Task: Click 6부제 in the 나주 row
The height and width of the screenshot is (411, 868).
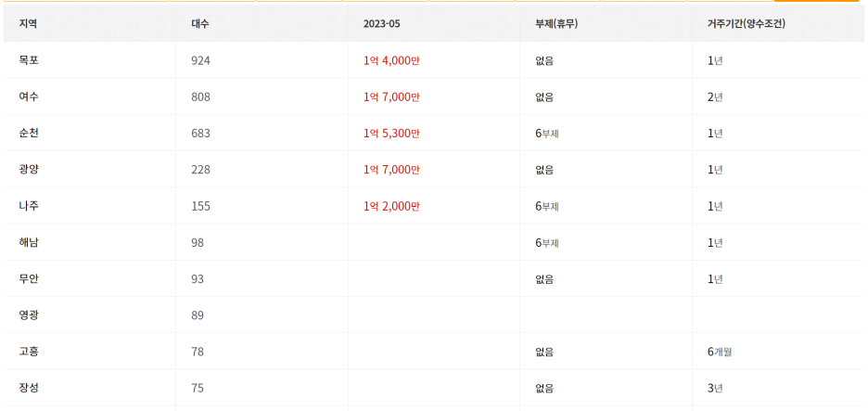Action: click(x=547, y=207)
